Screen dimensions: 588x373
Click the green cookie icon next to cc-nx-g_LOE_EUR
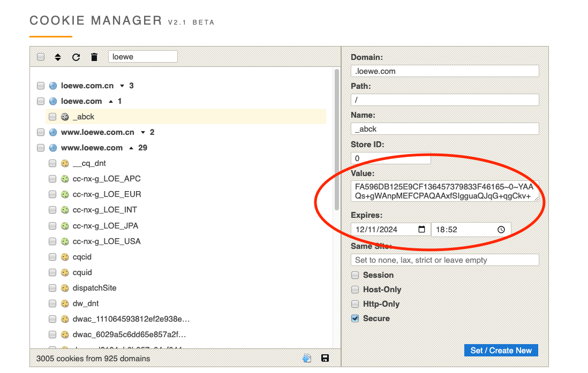[x=65, y=194]
